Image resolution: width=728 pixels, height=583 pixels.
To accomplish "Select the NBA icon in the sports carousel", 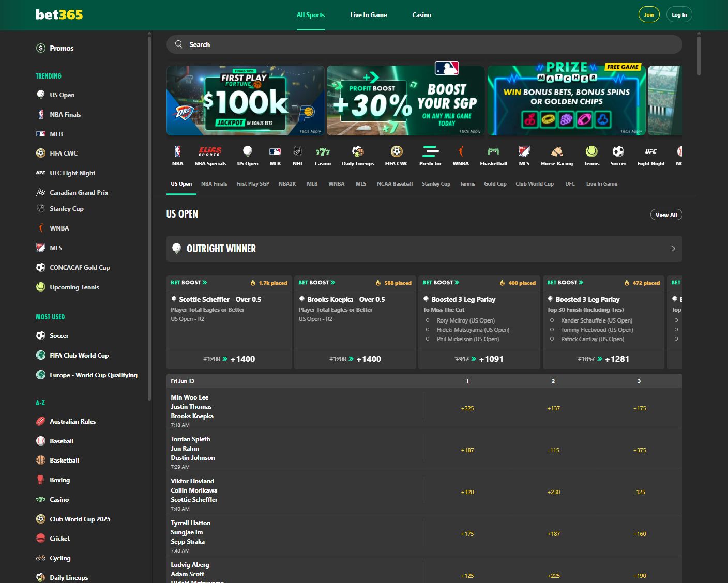I will [x=177, y=155].
